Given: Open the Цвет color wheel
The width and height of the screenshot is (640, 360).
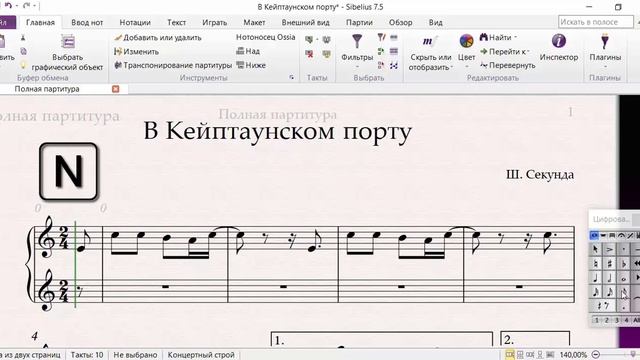Looking at the screenshot, I should coord(466,41).
